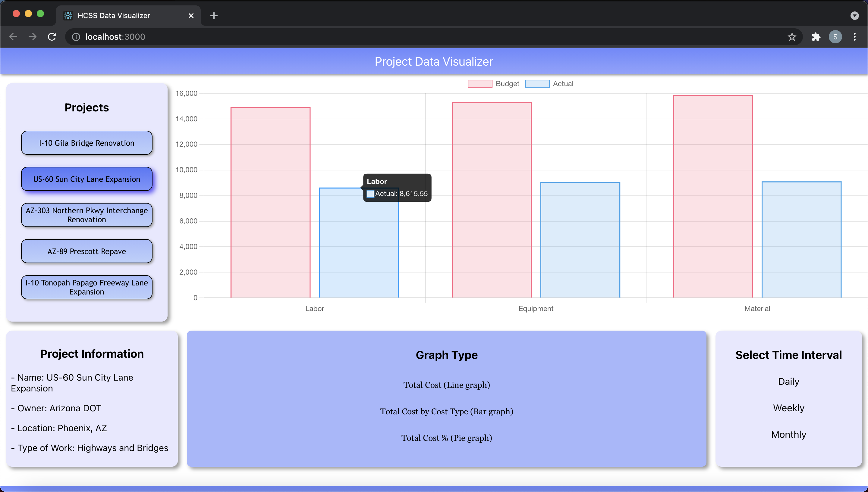
Task: Toggle the Actual dataset legend
Action: [549, 83]
